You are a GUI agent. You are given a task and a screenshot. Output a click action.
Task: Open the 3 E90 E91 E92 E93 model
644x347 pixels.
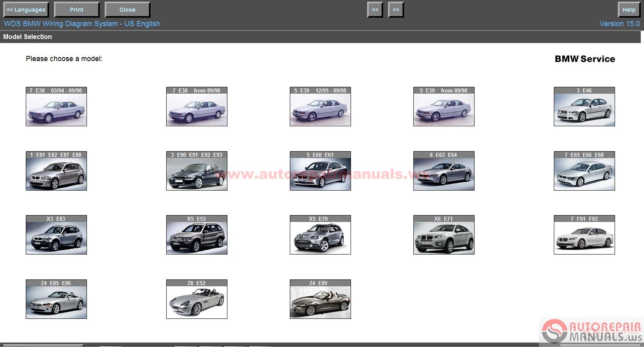pos(197,171)
